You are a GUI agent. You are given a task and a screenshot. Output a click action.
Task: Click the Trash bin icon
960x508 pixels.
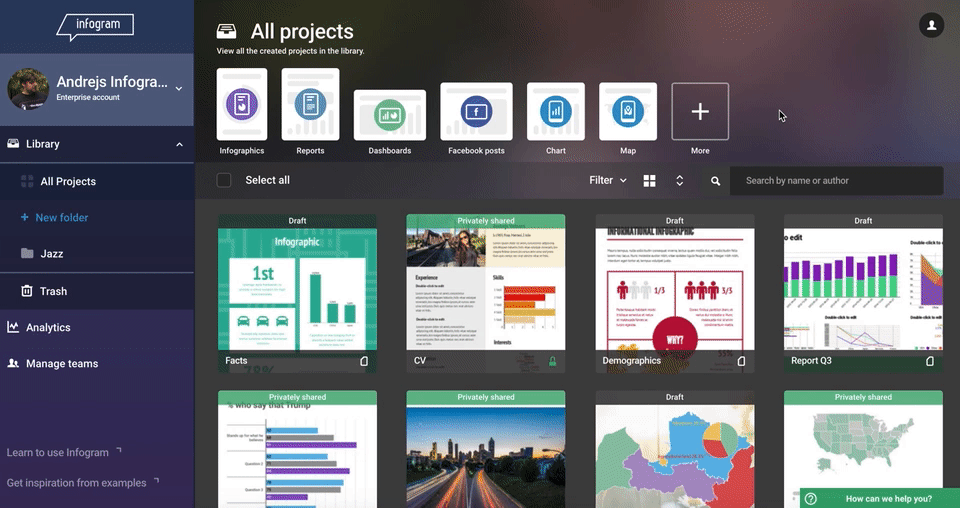pyautogui.click(x=27, y=291)
